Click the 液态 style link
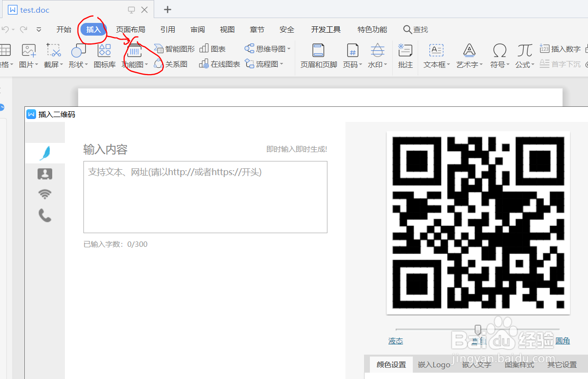This screenshot has height=379, width=588. 396,341
